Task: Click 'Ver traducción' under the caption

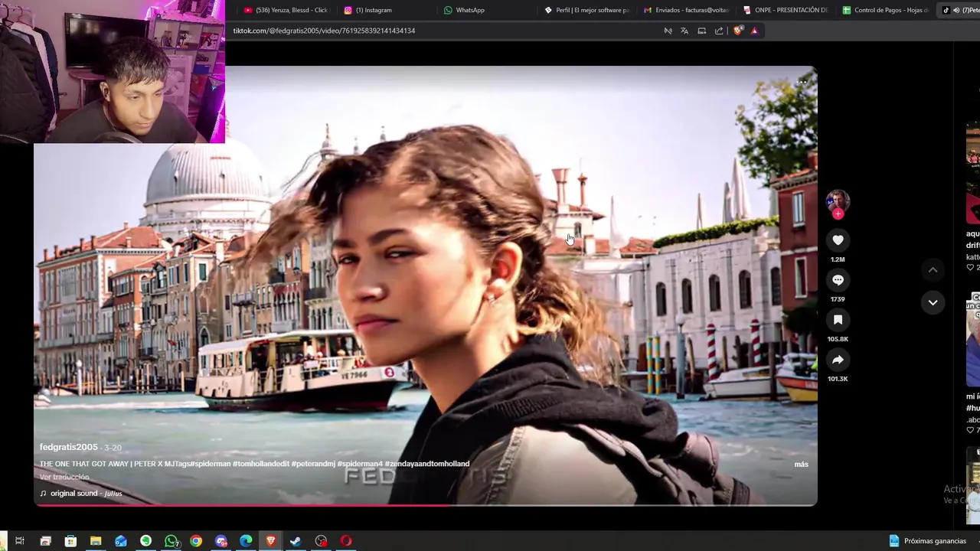Action: click(x=64, y=477)
